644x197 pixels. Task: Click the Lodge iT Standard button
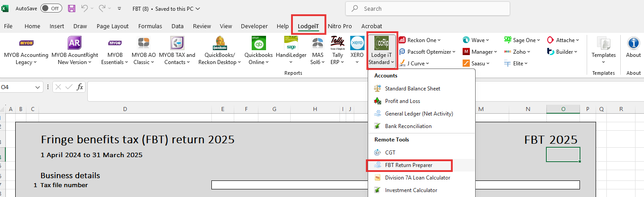[x=382, y=51]
